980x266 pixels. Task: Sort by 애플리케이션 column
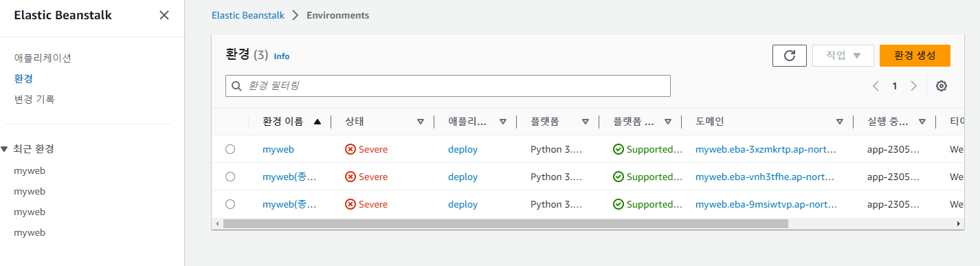503,122
